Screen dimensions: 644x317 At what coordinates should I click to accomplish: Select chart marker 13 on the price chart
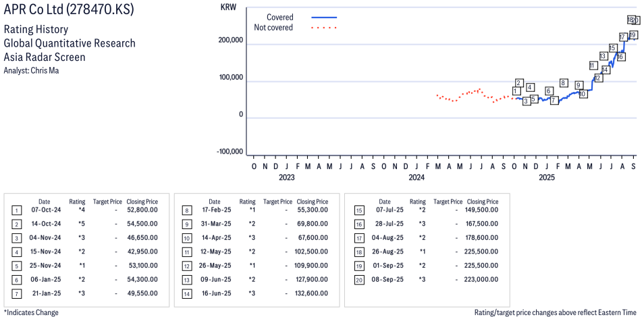(x=603, y=56)
